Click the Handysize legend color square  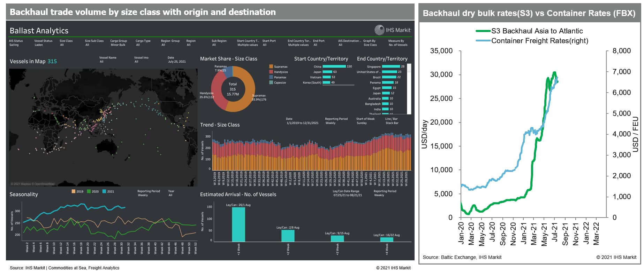tap(271, 72)
